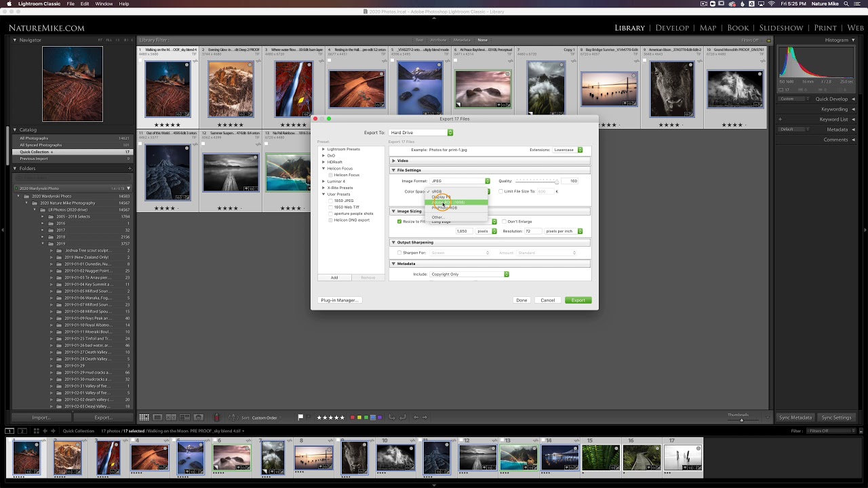Open second monitor window 2
The height and width of the screenshot is (488, 868).
click(22, 431)
